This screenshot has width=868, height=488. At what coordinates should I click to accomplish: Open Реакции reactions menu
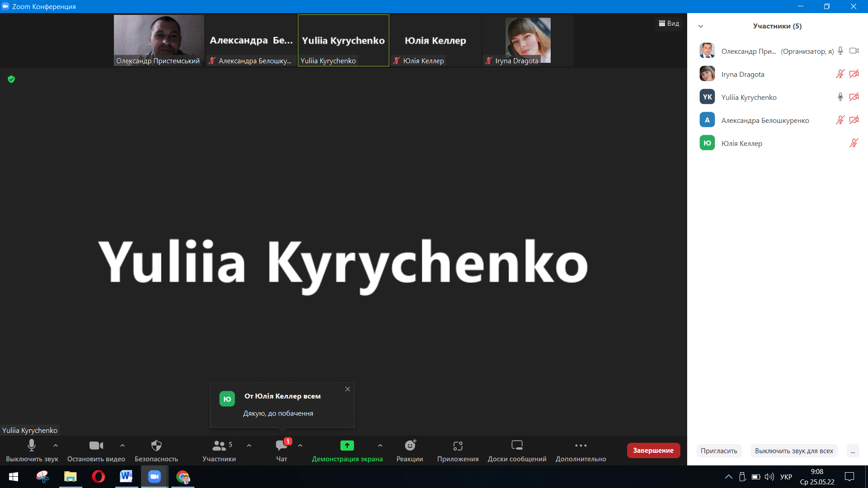click(x=410, y=450)
